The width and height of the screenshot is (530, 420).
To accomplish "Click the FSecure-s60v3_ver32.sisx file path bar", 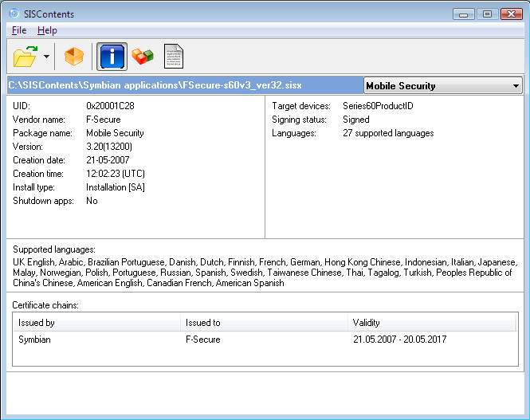I will pyautogui.click(x=185, y=85).
